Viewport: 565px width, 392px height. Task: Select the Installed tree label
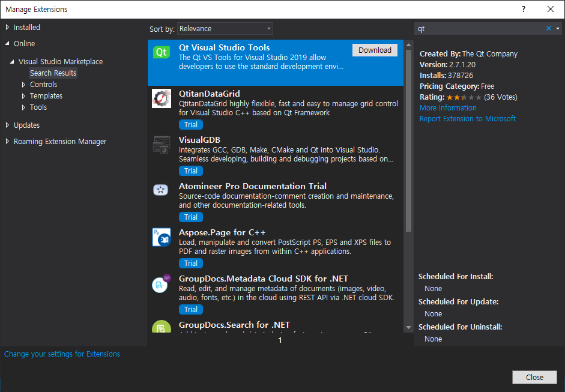[x=27, y=27]
